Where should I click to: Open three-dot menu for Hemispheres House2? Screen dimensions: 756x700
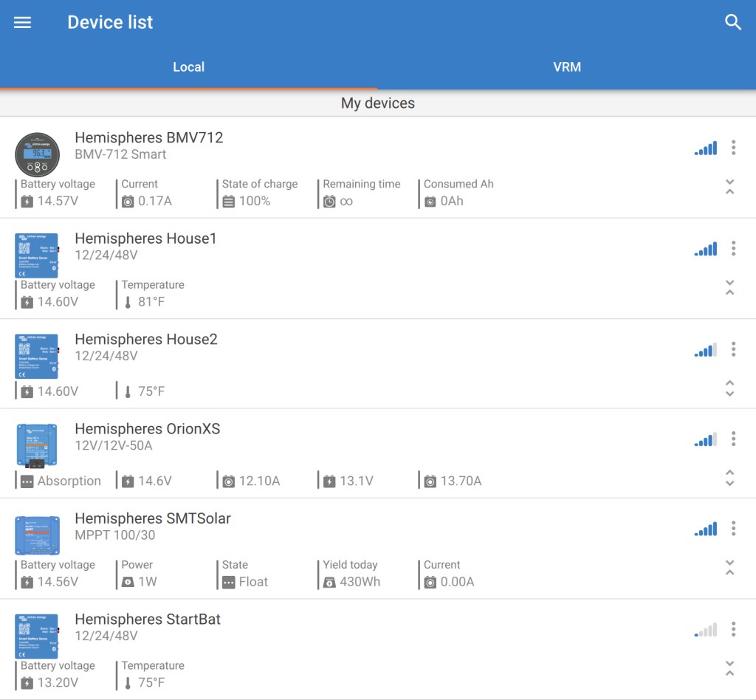(x=733, y=349)
